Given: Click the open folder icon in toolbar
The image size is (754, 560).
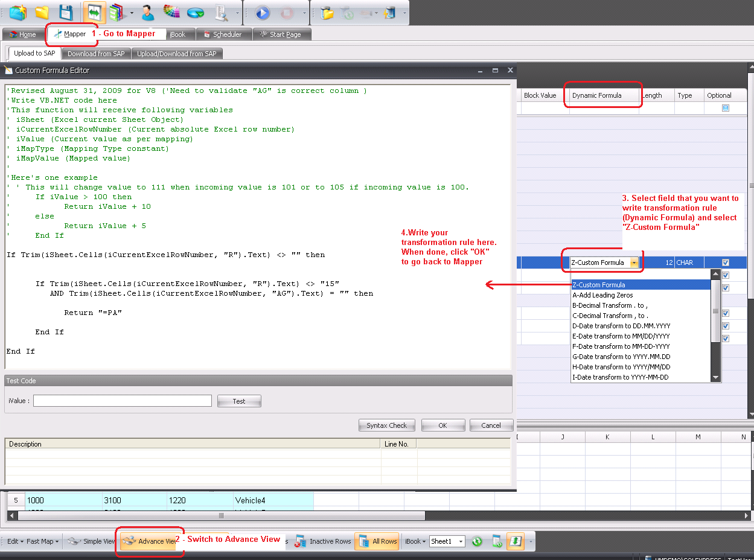Looking at the screenshot, I should [42, 12].
